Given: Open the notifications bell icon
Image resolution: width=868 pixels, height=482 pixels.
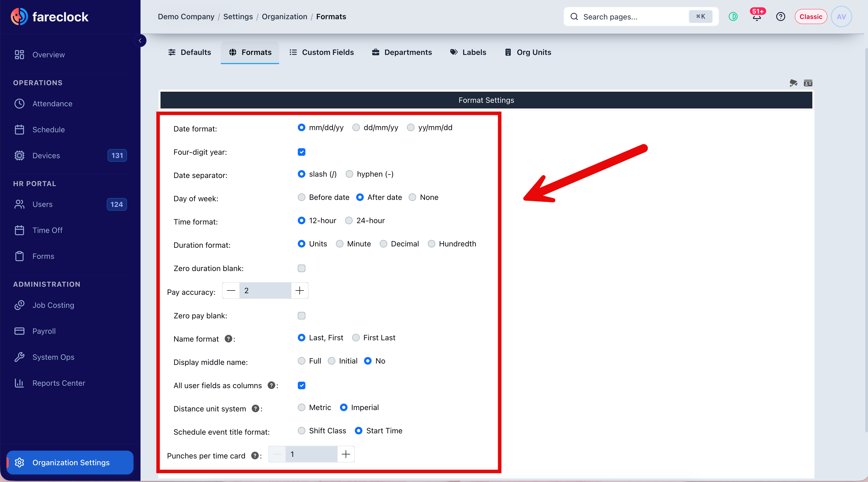Looking at the screenshot, I should click(756, 16).
